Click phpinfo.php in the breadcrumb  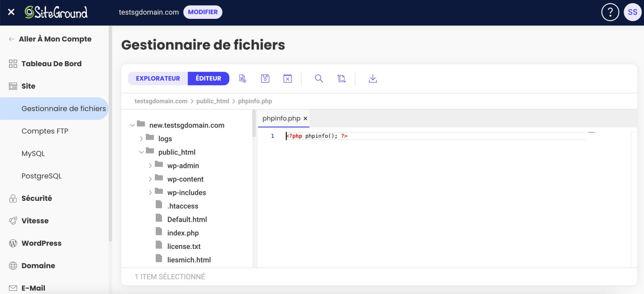click(x=255, y=101)
